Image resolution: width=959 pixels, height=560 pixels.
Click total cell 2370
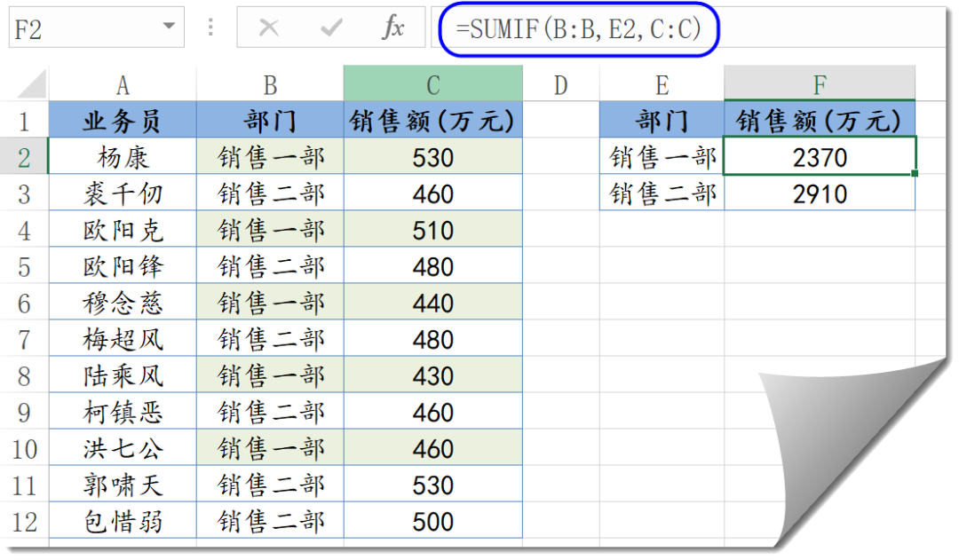[820, 157]
